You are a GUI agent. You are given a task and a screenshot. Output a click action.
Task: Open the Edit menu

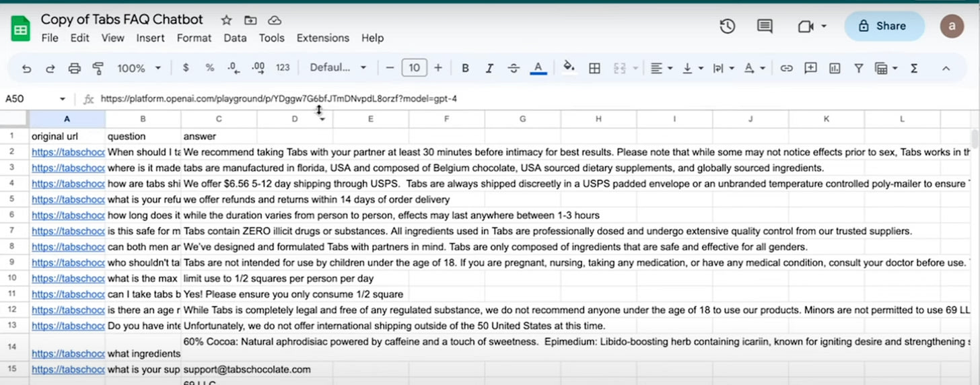79,38
